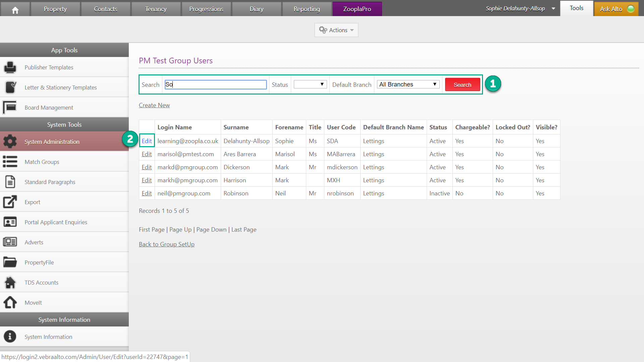Viewport: 644px width, 362px height.
Task: Click the System Administration gear icon
Action: (x=10, y=141)
